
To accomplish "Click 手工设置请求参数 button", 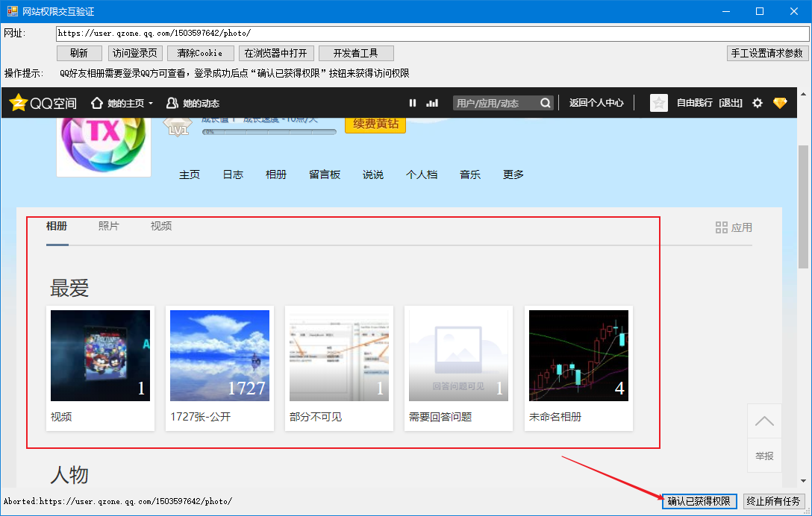I will click(x=767, y=53).
